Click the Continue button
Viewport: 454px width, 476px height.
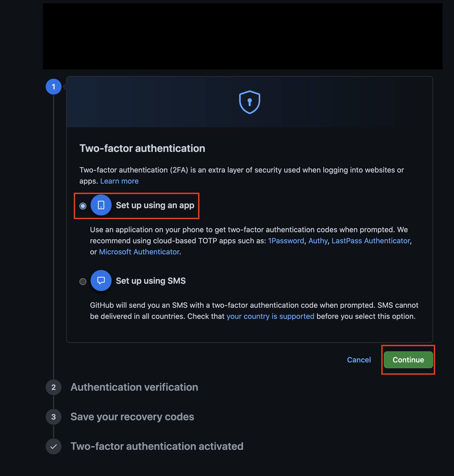pos(408,360)
